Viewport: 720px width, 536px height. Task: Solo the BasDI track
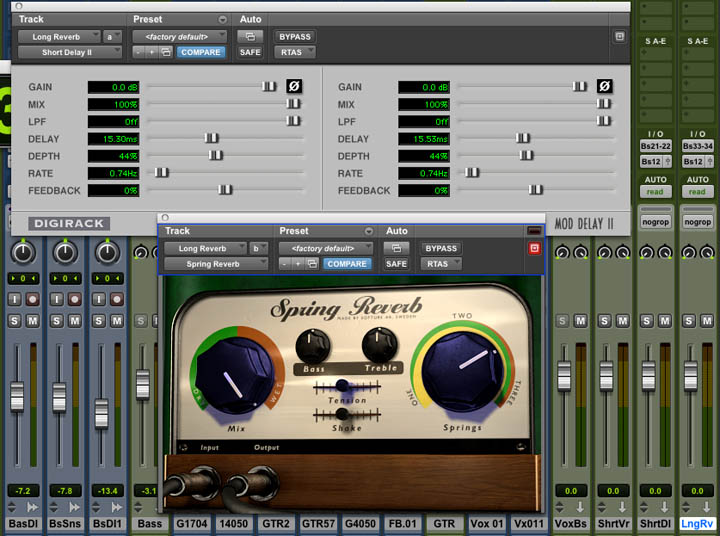pyautogui.click(x=15, y=321)
